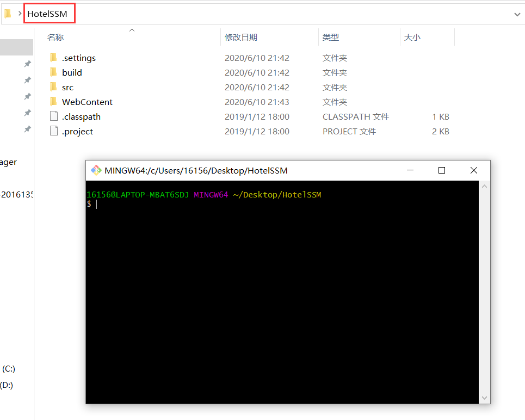Open the src folder
The width and height of the screenshot is (525, 420).
coord(67,87)
